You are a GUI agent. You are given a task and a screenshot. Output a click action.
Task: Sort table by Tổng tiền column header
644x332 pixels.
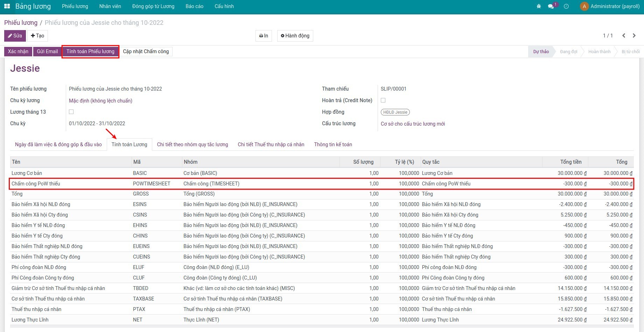point(570,162)
